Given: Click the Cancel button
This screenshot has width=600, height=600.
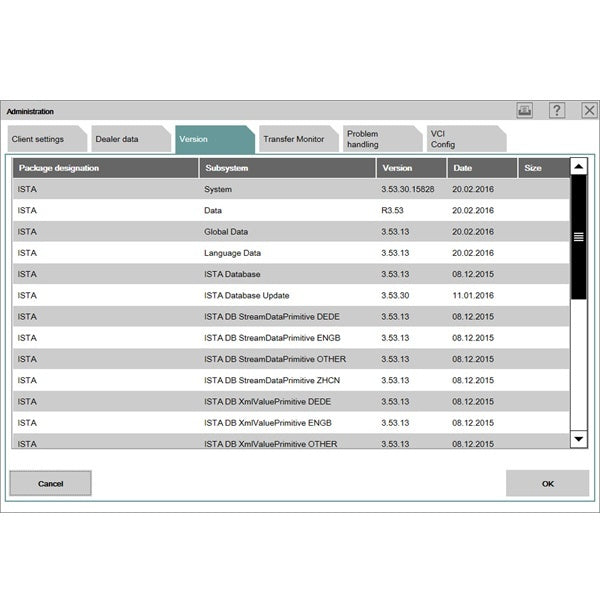Looking at the screenshot, I should tap(51, 483).
